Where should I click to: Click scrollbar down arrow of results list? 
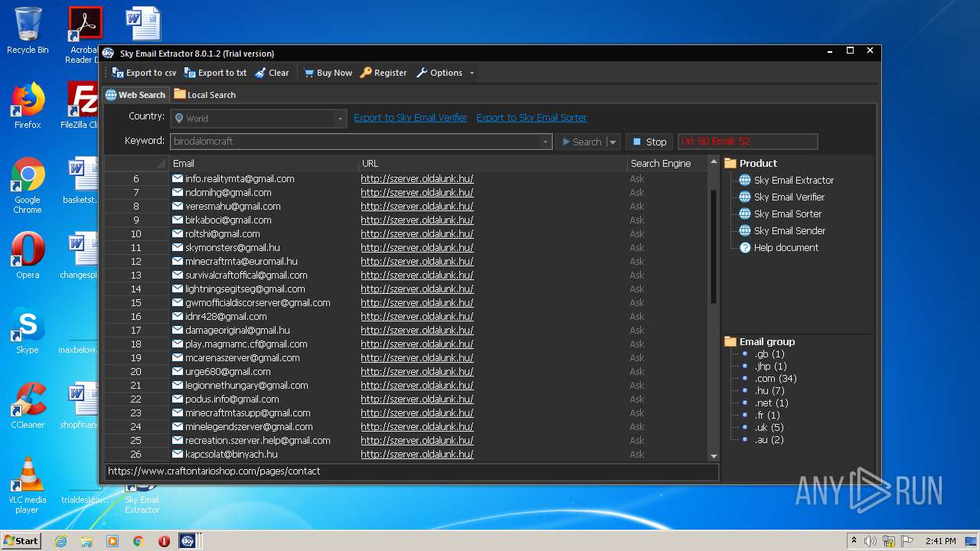coord(714,456)
